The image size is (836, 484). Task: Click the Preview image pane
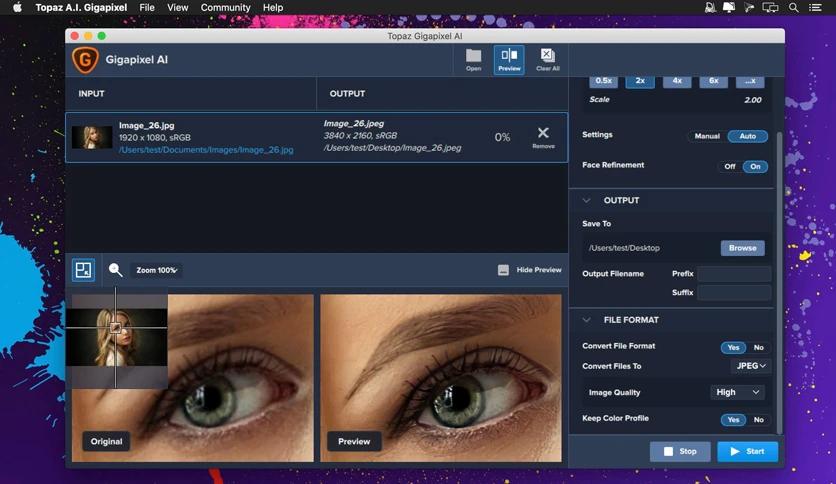[x=441, y=378]
